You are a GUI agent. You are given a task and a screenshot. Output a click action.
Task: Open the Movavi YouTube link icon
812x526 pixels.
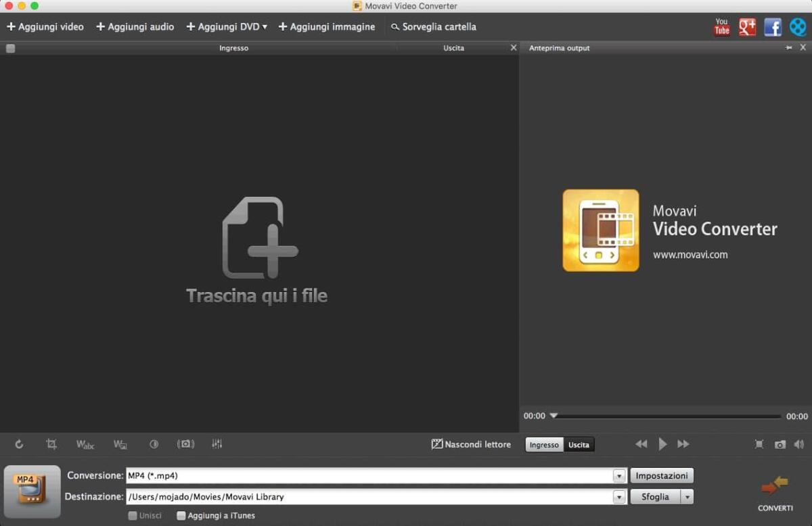point(721,27)
